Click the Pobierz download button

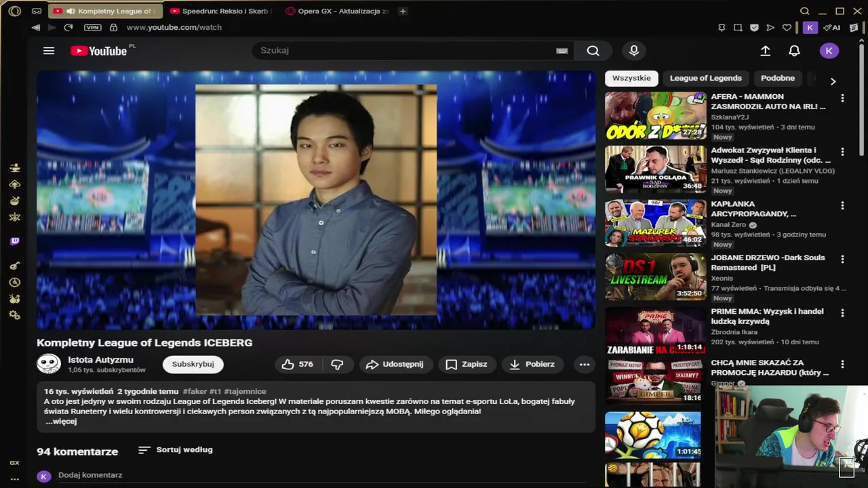pos(532,364)
